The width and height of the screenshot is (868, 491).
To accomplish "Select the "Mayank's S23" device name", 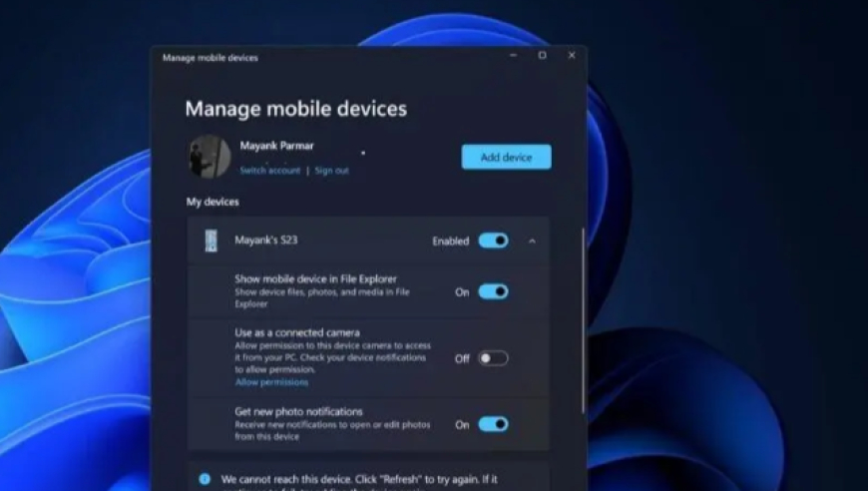I will pyautogui.click(x=265, y=241).
